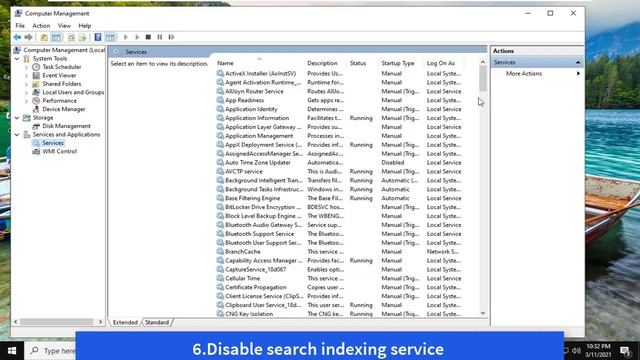Click services list scrollbar up arrow
This screenshot has width=640, height=360.
pos(483,62)
